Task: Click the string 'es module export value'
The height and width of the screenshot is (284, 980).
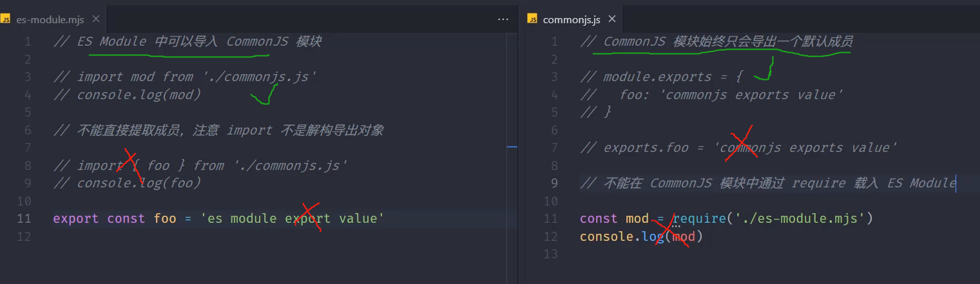Action: 293,218
